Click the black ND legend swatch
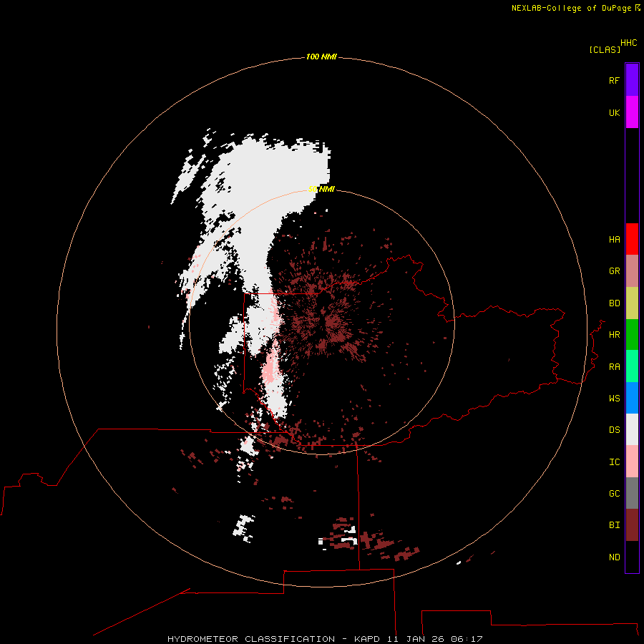 [x=632, y=557]
